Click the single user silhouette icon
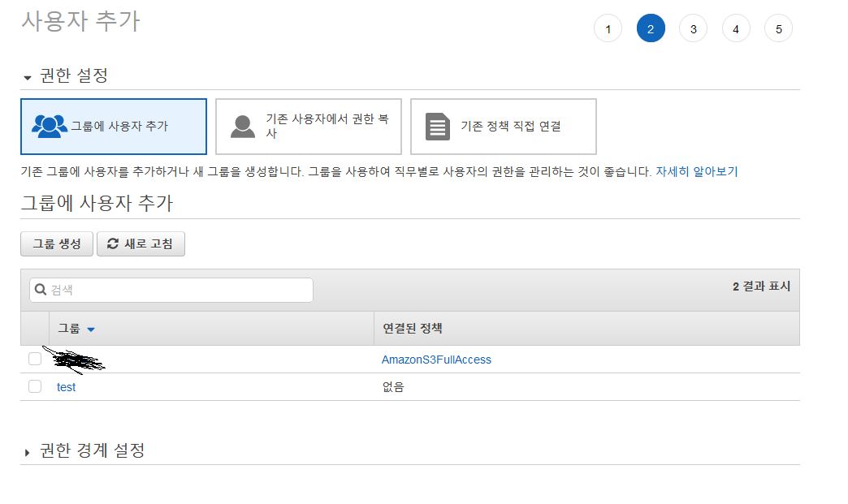The image size is (848, 504). pos(243,126)
